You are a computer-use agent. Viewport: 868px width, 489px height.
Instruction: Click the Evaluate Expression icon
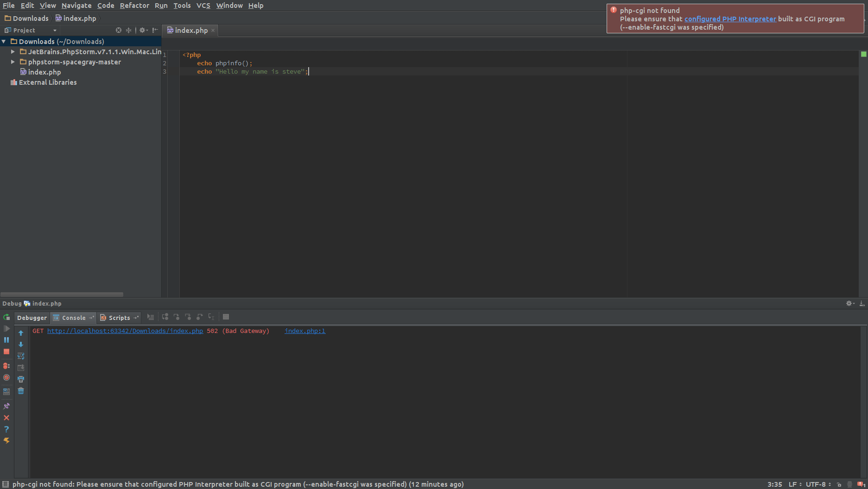[x=226, y=317]
